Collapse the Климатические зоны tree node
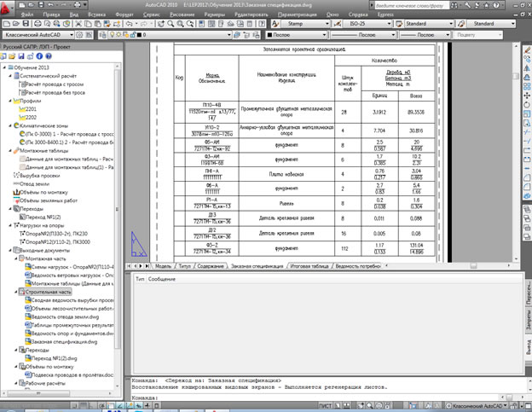This screenshot has width=532, height=412. click(x=10, y=125)
